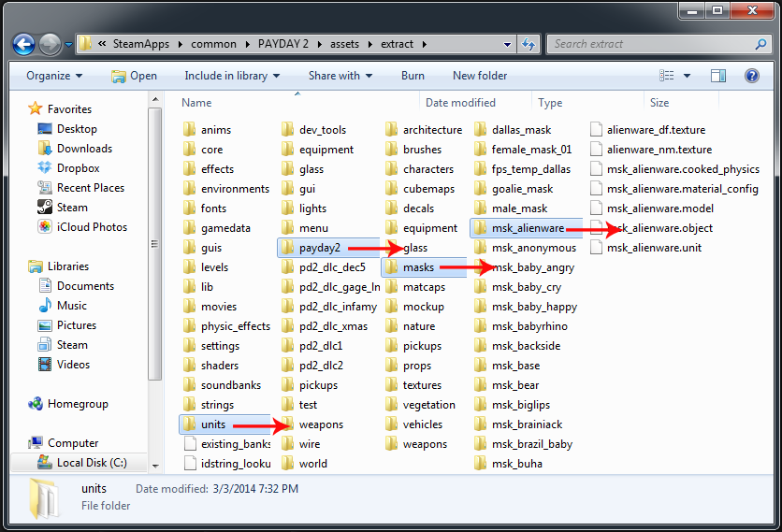Go back with the blue Back arrow

23,44
